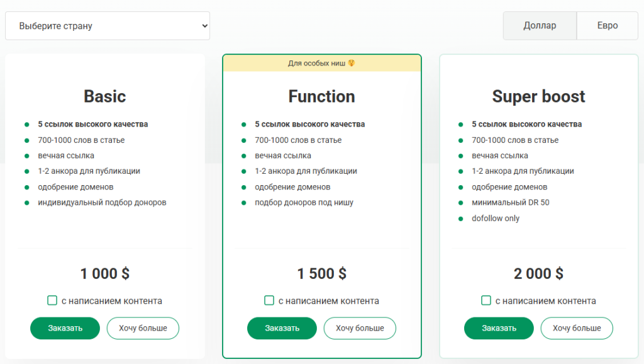Screen dimensions: 644x364
Task: Click the "минимальный DR 50" feature line
Action: point(510,203)
